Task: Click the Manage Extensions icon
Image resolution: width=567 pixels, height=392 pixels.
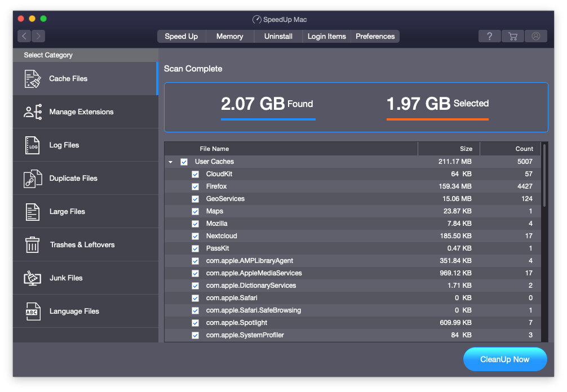Action: point(33,112)
